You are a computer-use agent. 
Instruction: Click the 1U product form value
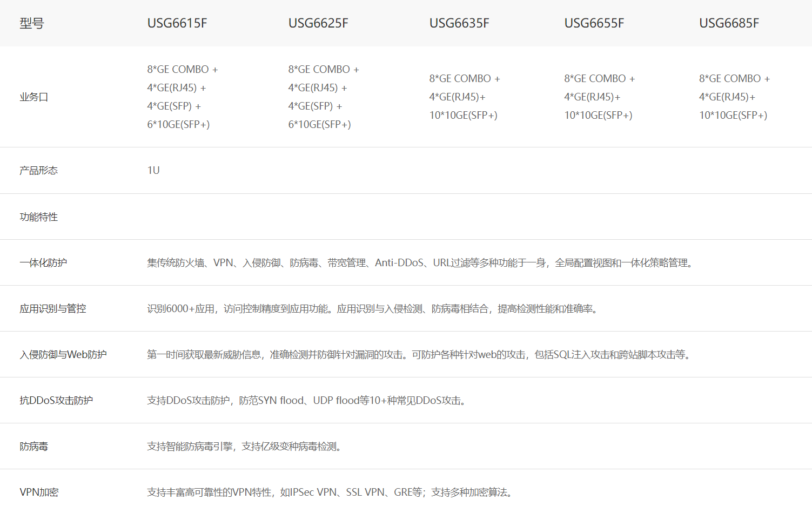pyautogui.click(x=153, y=171)
